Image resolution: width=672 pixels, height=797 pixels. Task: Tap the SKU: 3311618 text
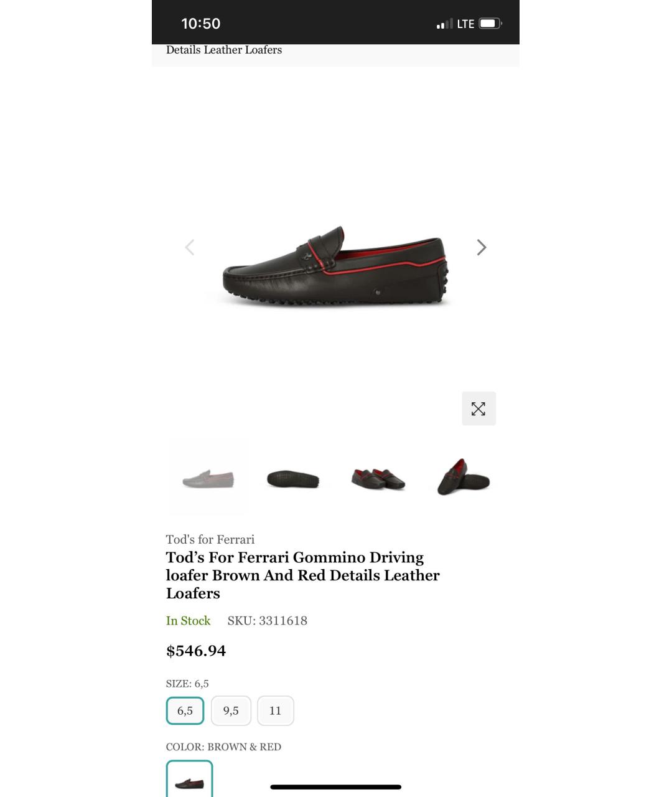(268, 621)
